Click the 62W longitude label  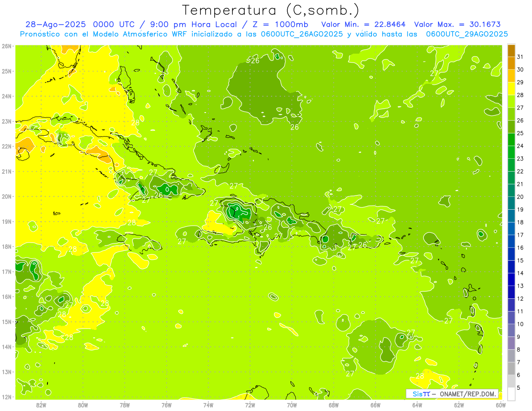(459, 405)
